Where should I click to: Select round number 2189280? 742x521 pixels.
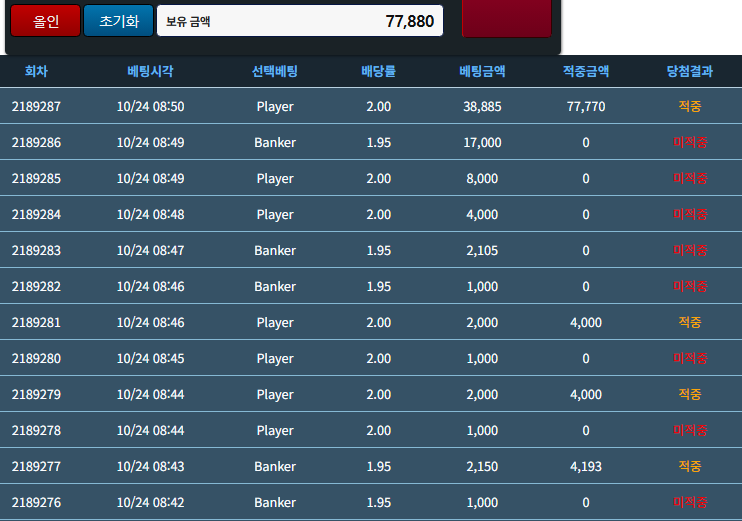tap(36, 358)
